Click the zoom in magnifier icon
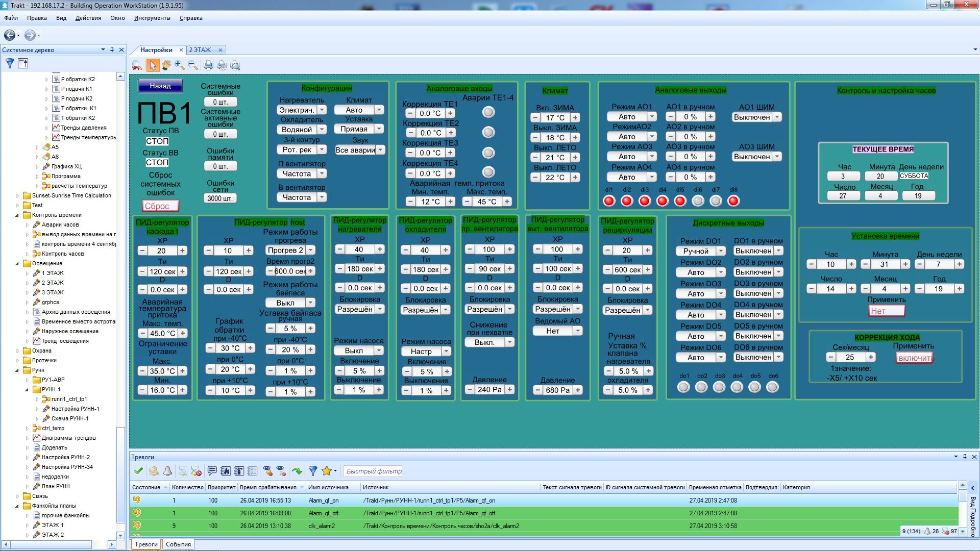This screenshot has height=551, width=980. 179,65
